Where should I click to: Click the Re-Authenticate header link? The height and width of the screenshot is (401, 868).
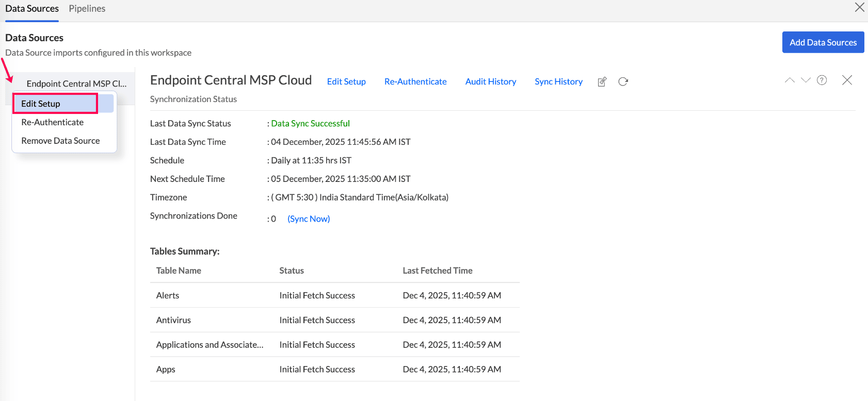click(x=415, y=81)
